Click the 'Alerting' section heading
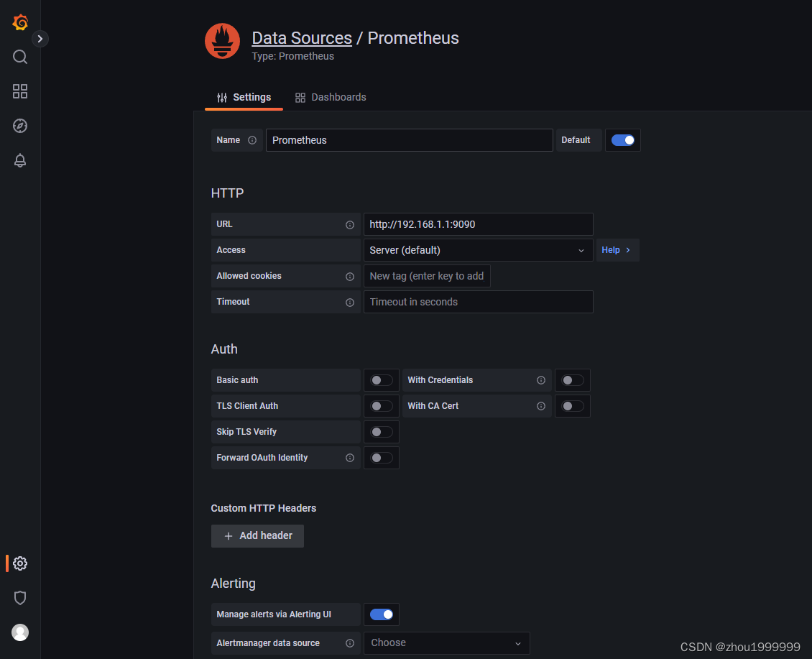 click(x=233, y=584)
